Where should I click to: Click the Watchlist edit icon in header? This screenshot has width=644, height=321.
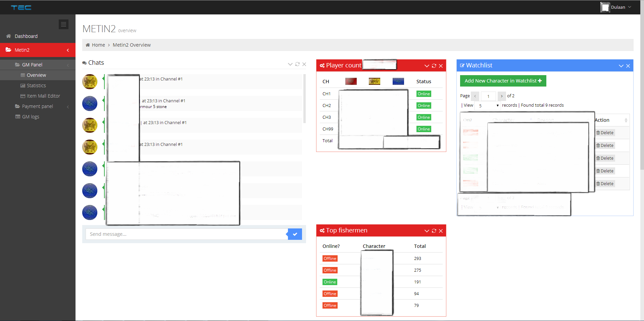[x=462, y=65]
